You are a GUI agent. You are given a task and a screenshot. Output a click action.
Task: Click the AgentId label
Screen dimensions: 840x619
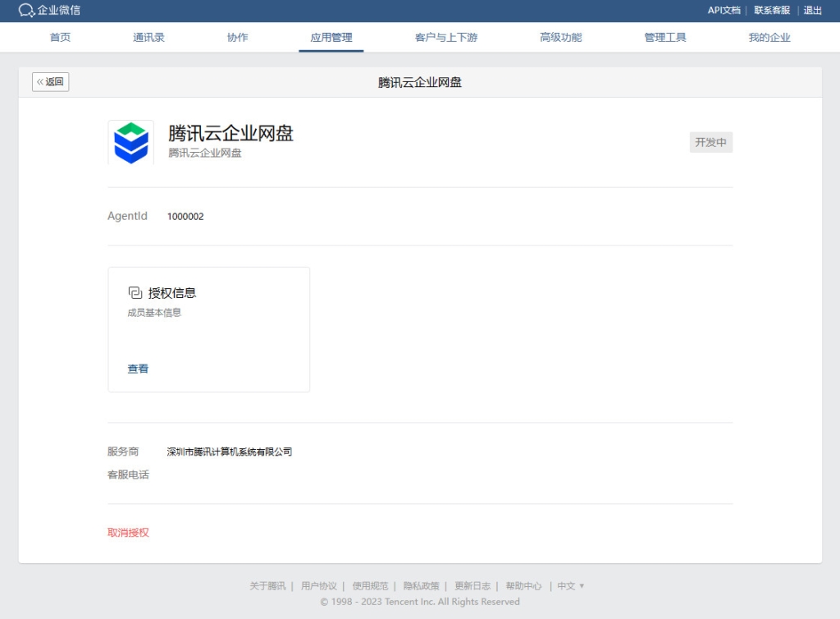[x=127, y=216]
